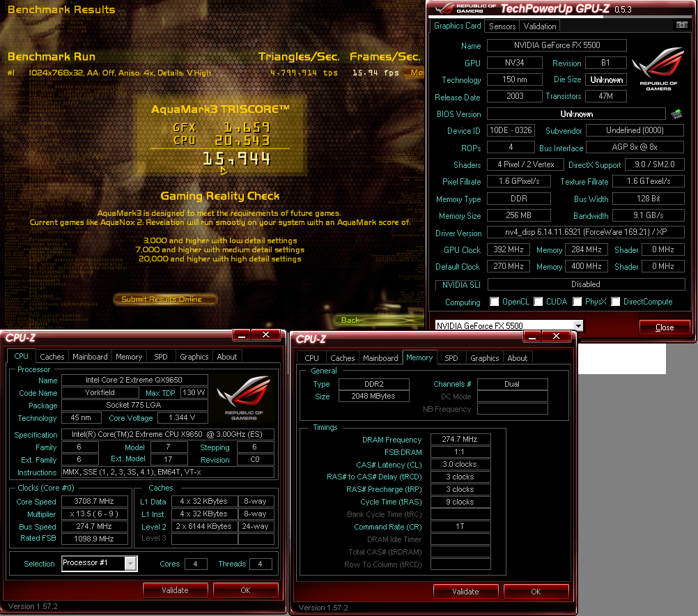Click the Back button in AquaMark3
The height and width of the screenshot is (616, 698).
point(351,321)
